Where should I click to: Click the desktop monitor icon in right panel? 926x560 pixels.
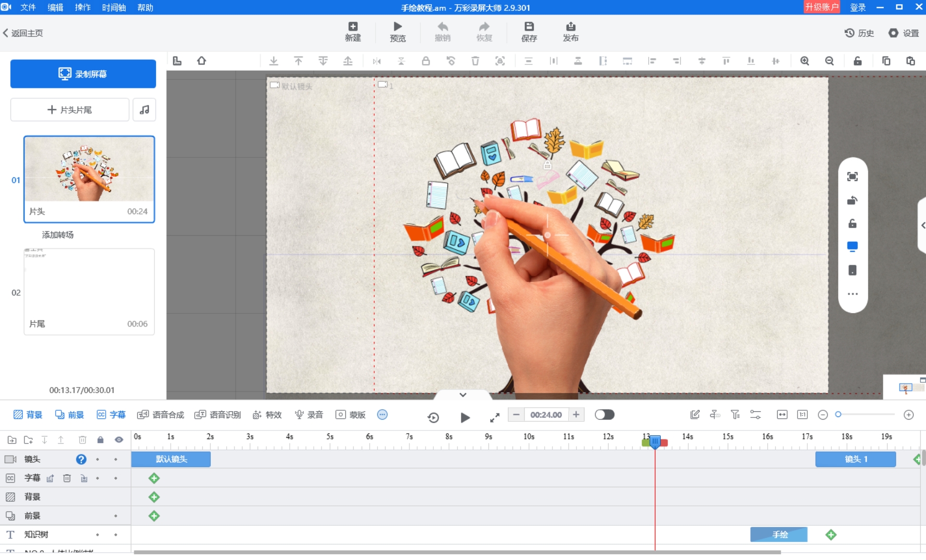click(852, 246)
